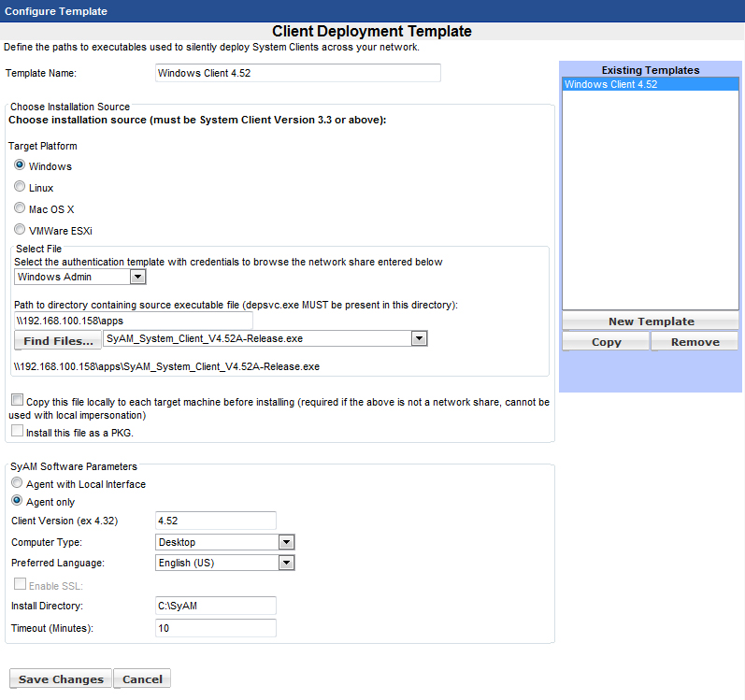The width and height of the screenshot is (745, 700).
Task: Expand the Preferred Language dropdown
Action: [224, 563]
